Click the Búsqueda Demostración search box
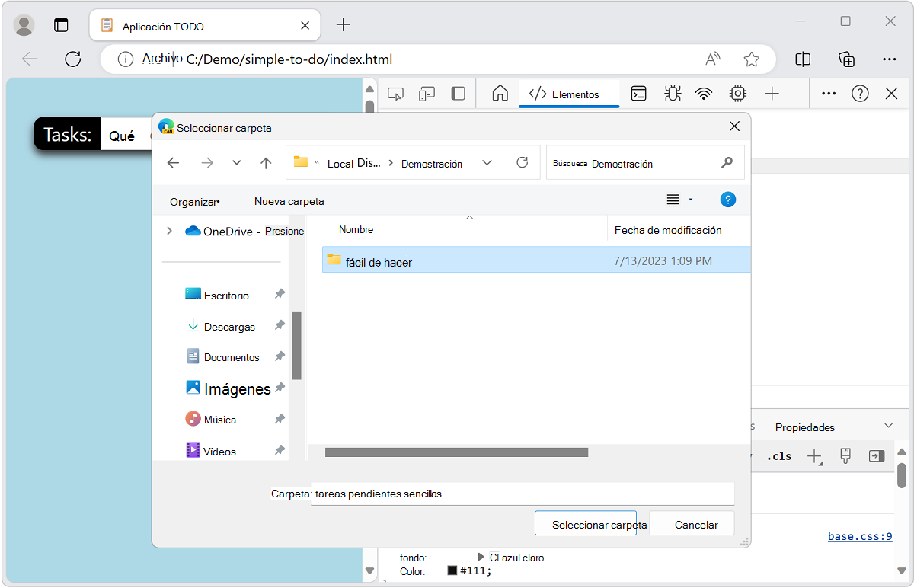This screenshot has height=588, width=914. click(644, 163)
